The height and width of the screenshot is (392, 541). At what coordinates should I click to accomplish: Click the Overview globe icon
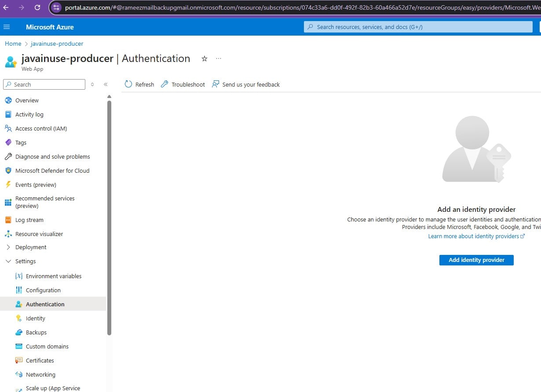coord(8,100)
